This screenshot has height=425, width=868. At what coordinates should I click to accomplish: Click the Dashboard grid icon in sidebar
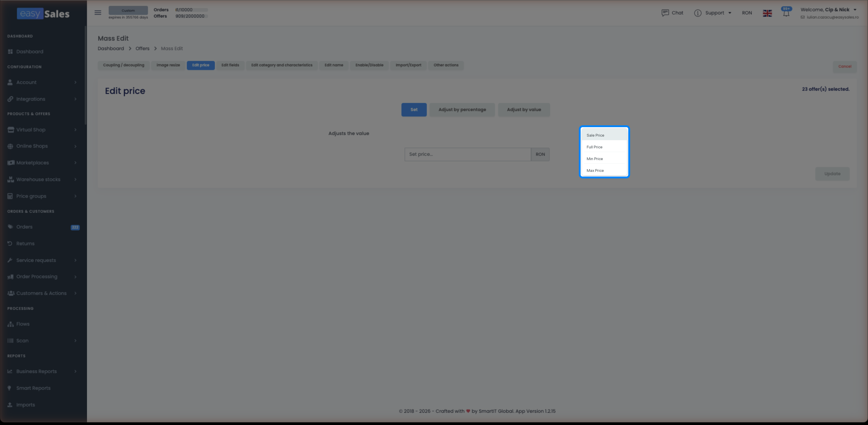(x=10, y=51)
